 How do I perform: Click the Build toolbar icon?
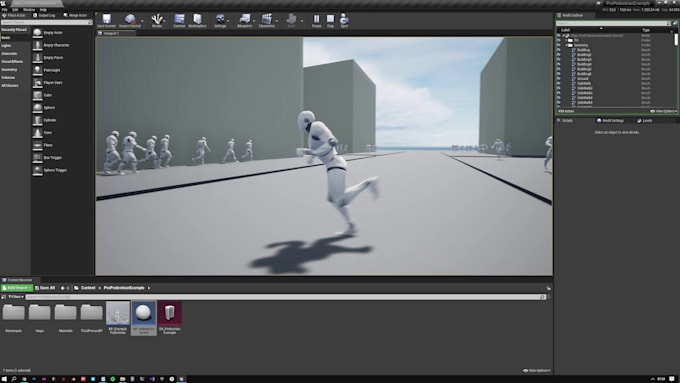pos(291,19)
